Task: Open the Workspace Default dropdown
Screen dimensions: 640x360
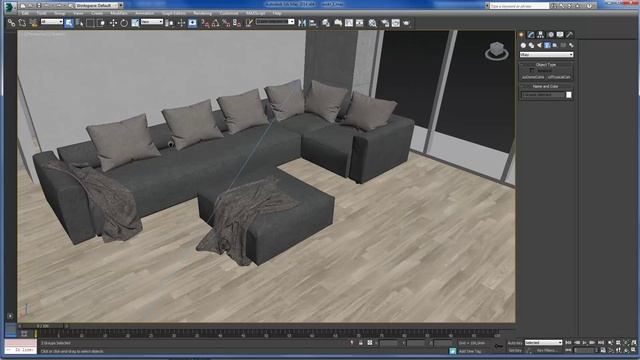Action: coord(99,6)
